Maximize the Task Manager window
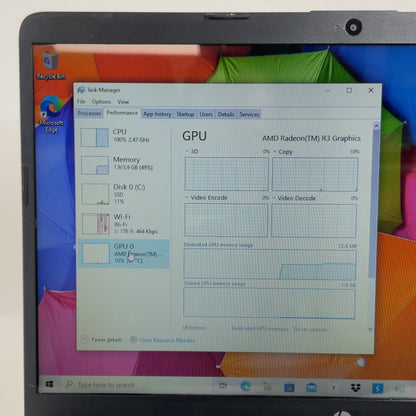 tap(349, 90)
